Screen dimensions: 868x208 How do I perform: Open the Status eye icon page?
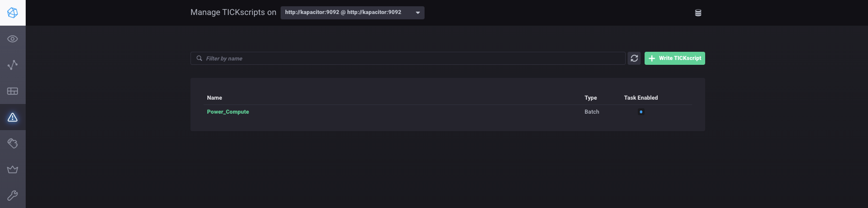point(13,39)
